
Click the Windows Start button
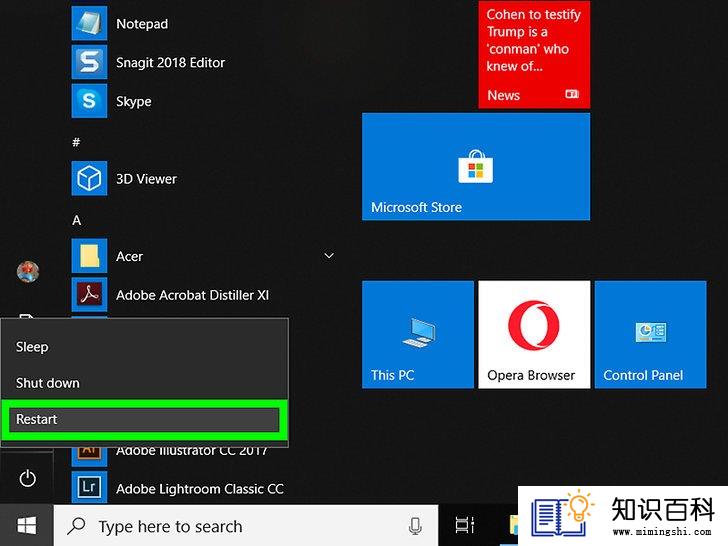tap(26, 526)
